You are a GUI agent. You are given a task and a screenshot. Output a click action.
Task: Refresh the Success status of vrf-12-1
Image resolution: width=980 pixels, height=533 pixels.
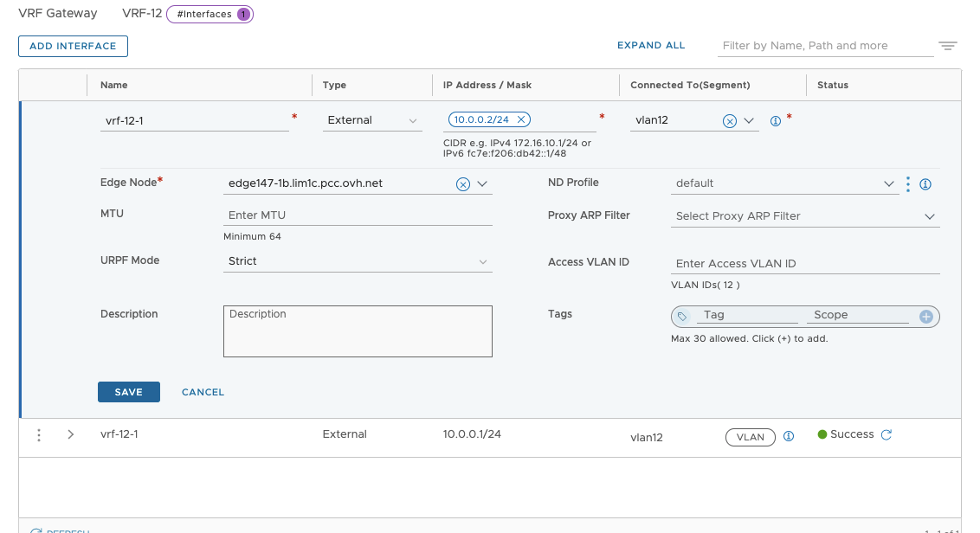click(x=886, y=435)
